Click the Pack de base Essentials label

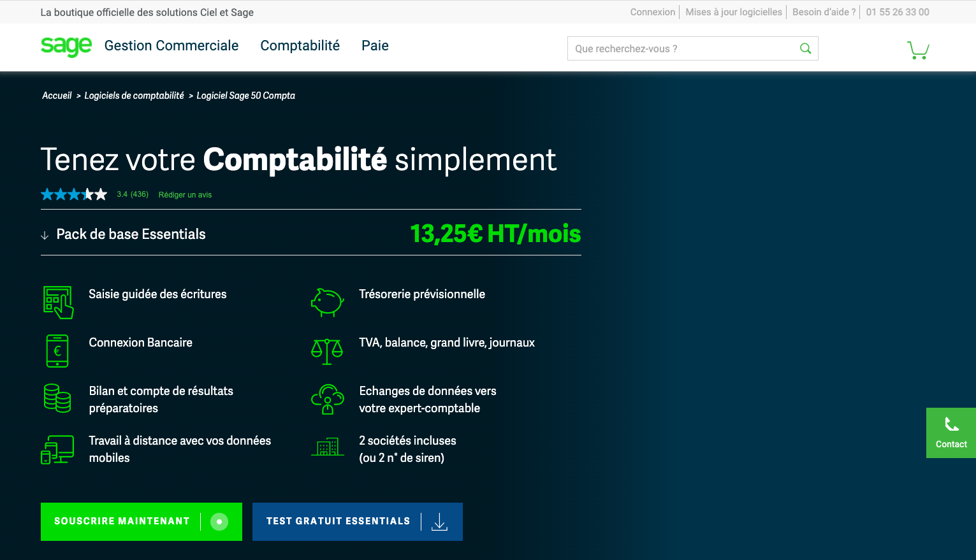(x=131, y=234)
